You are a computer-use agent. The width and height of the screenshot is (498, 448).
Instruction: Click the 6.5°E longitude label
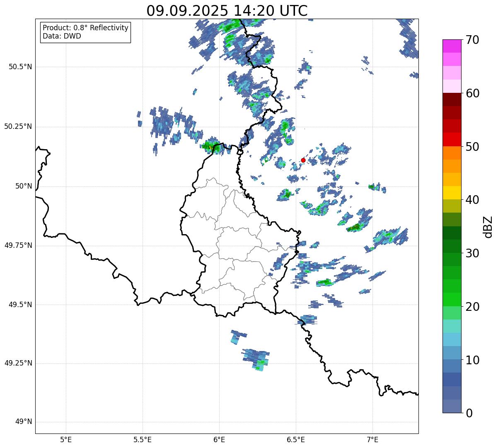tap(296, 439)
